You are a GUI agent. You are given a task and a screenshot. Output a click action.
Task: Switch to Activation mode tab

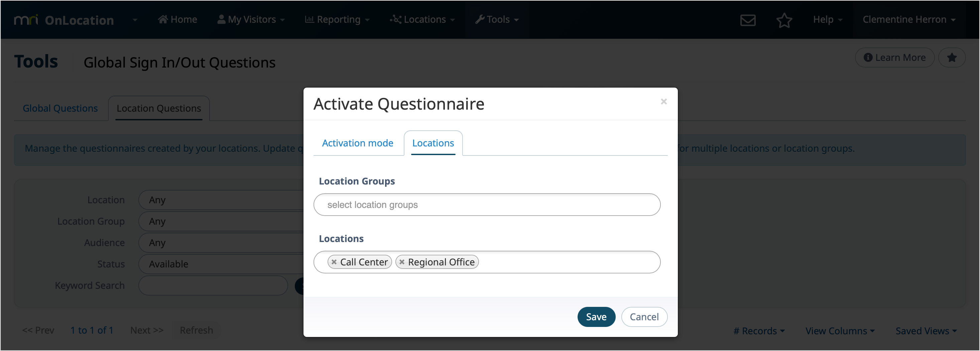(x=358, y=143)
